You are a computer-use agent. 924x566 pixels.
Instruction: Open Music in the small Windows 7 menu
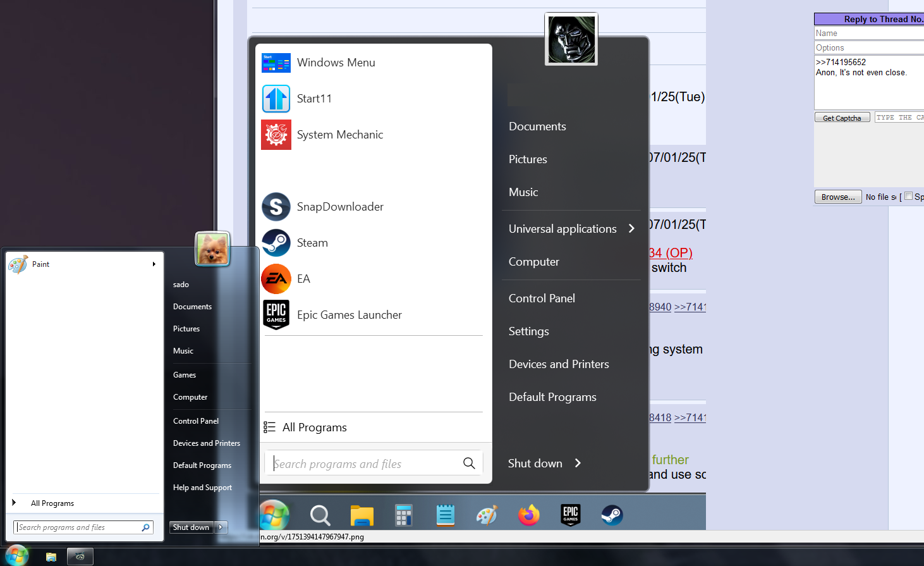click(183, 351)
